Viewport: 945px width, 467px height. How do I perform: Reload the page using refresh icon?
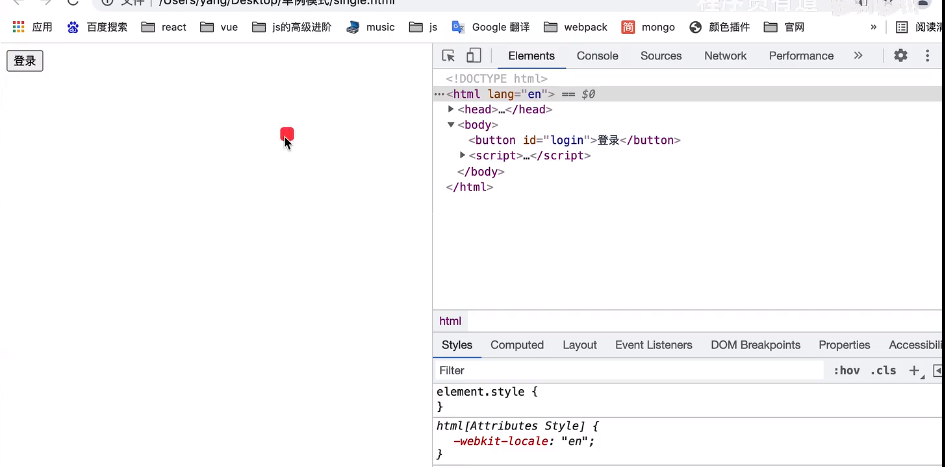(x=73, y=2)
